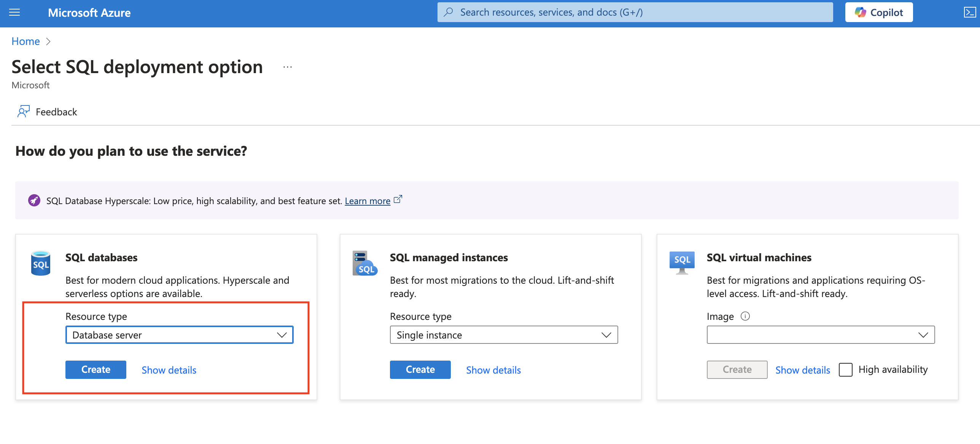Open the ellipsis more options menu
Viewport: 980px width, 444px height.
(288, 67)
